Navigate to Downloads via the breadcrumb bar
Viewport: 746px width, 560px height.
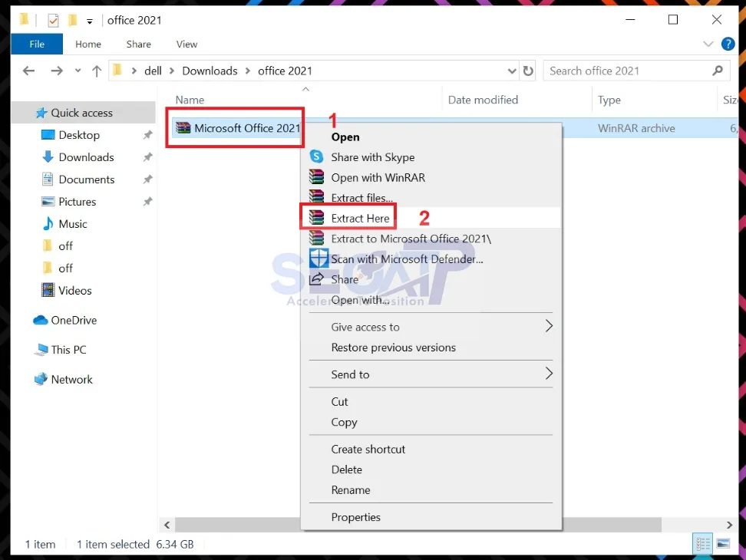pyautogui.click(x=210, y=70)
